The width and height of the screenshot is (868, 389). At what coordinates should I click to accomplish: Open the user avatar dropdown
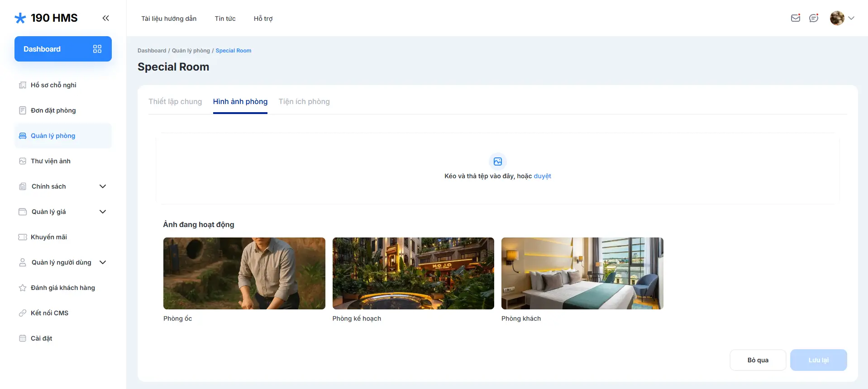pyautogui.click(x=842, y=18)
